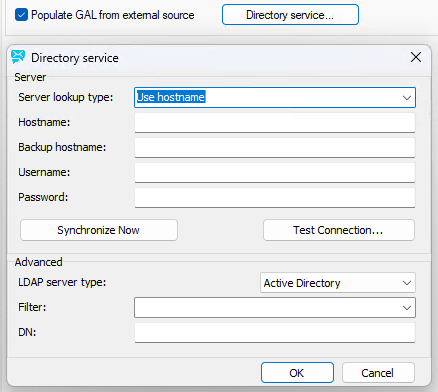Dismiss dialog with the Cancel button
438x392 pixels.
(x=378, y=373)
